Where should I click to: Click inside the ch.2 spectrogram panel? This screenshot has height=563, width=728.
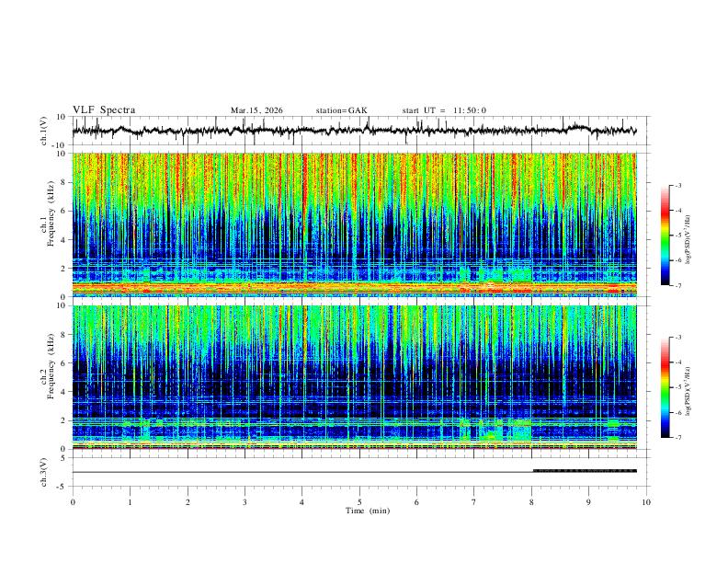pyautogui.click(x=354, y=377)
